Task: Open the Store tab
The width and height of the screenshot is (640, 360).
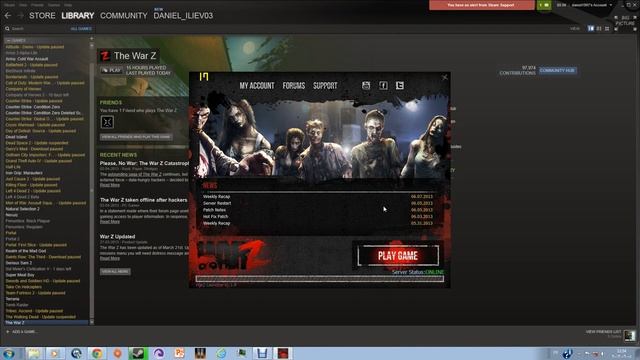Action: coord(42,16)
